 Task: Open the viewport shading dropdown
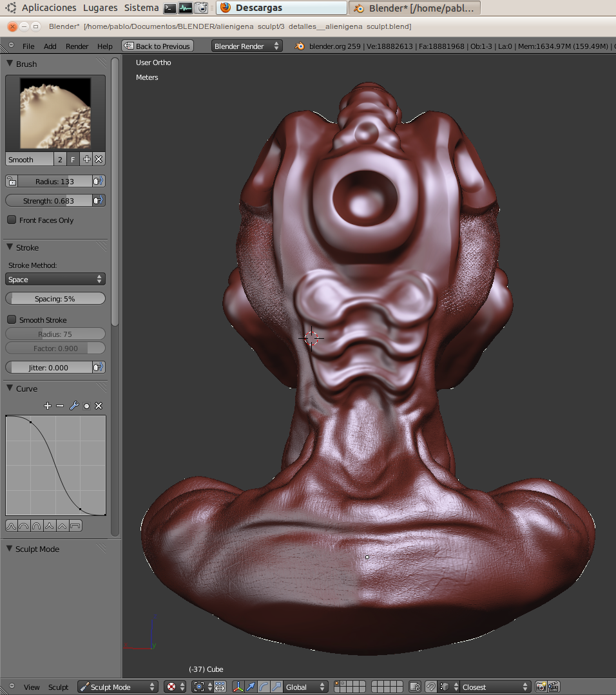pyautogui.click(x=175, y=687)
